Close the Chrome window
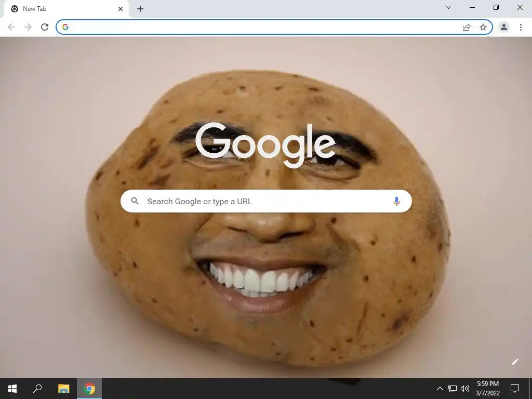The width and height of the screenshot is (532, 399). click(x=520, y=7)
